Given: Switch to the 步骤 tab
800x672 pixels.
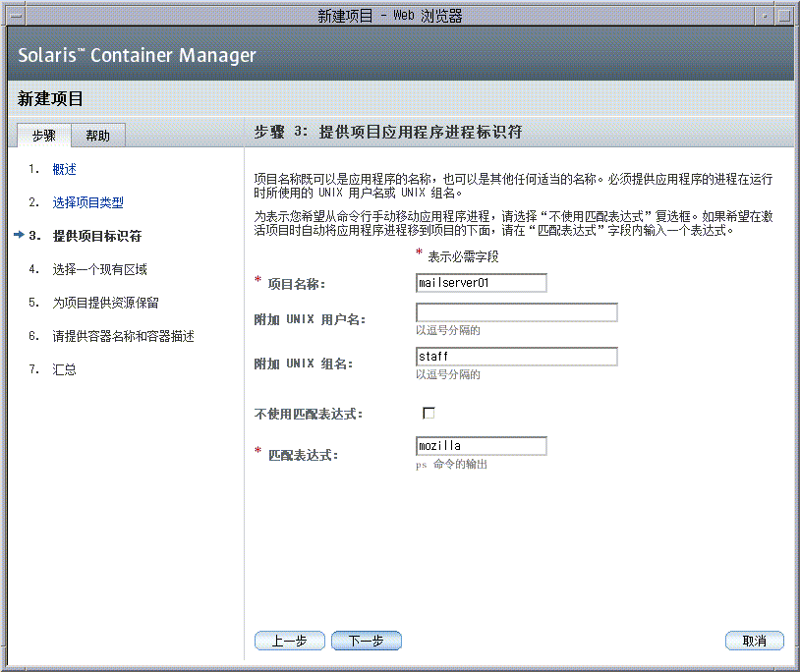Looking at the screenshot, I should coord(44,136).
